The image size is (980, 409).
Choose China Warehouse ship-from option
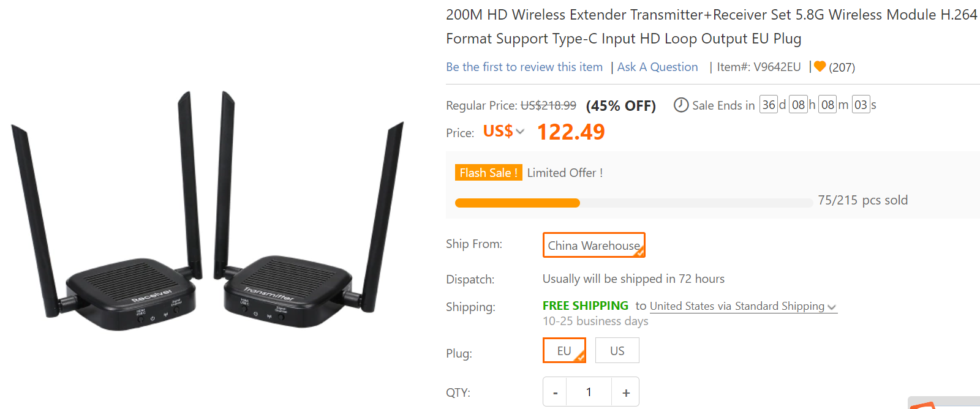point(594,245)
